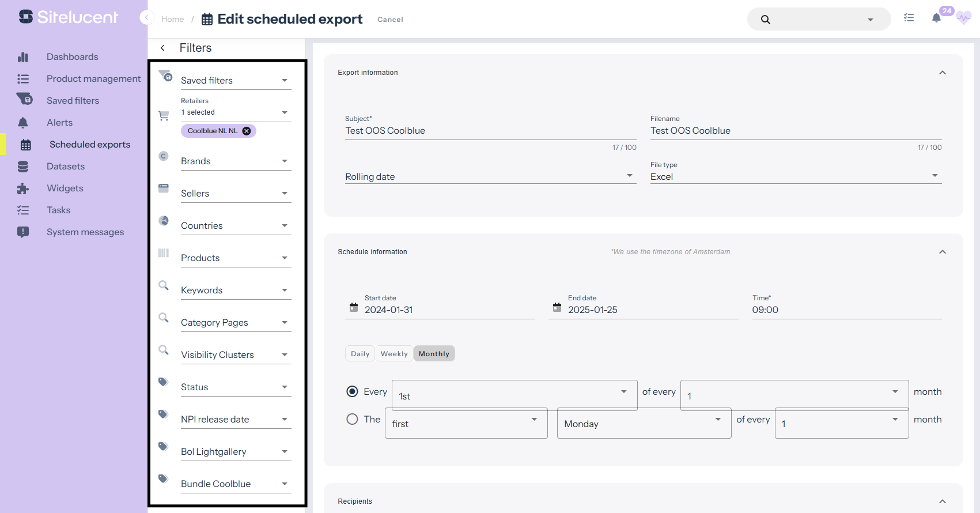This screenshot has height=513, width=980.
Task: Collapse sidebar with the round chevron button
Action: [146, 17]
